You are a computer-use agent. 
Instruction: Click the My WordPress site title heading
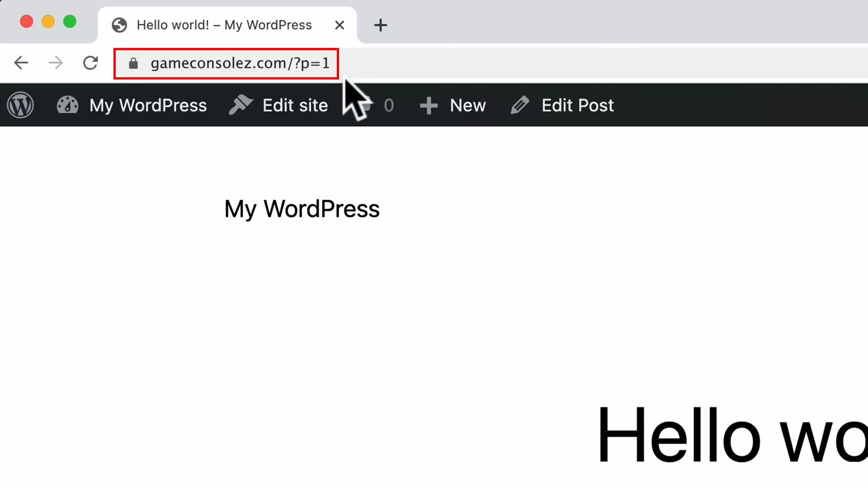pyautogui.click(x=302, y=208)
